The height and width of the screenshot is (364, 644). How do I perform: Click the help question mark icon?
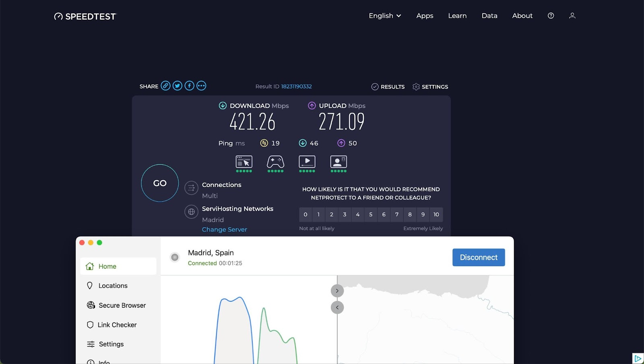pos(551,16)
